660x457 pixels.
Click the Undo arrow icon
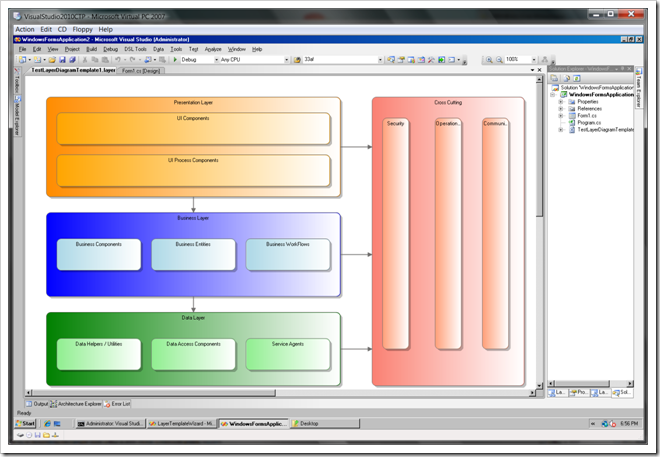pos(118,60)
